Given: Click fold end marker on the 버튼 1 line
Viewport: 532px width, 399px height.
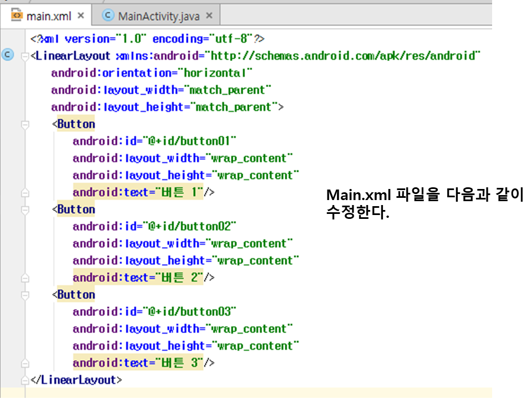Looking at the screenshot, I should pos(24,193).
